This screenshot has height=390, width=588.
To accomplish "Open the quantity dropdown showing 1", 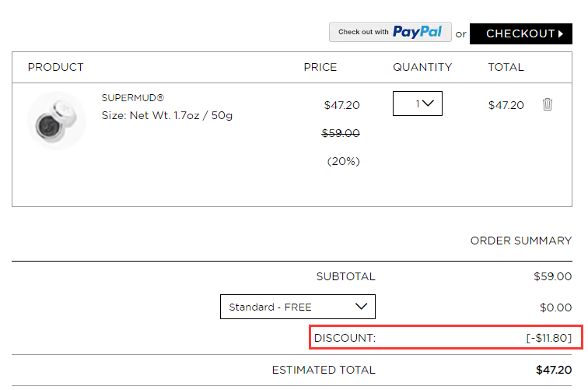I will [x=418, y=104].
